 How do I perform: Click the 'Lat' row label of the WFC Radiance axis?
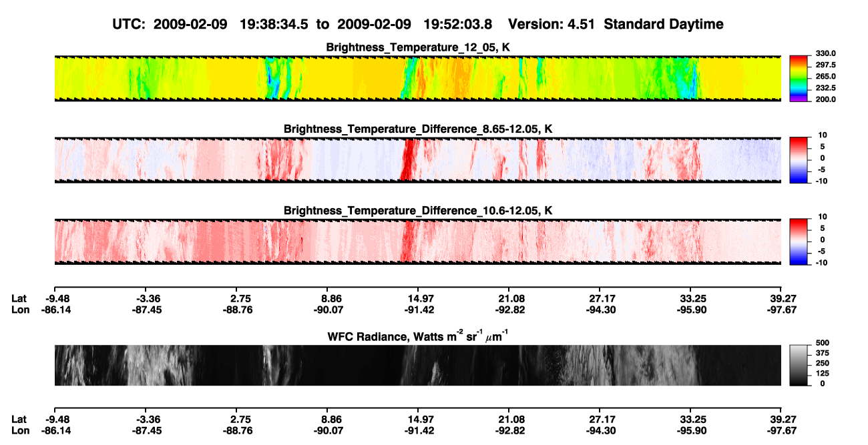tap(18, 419)
